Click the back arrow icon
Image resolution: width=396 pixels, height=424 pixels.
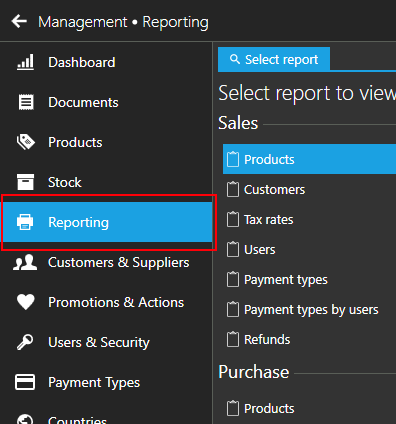pyautogui.click(x=19, y=22)
